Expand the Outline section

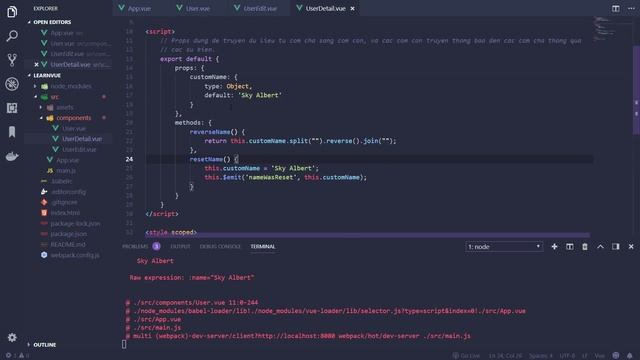tap(44, 345)
